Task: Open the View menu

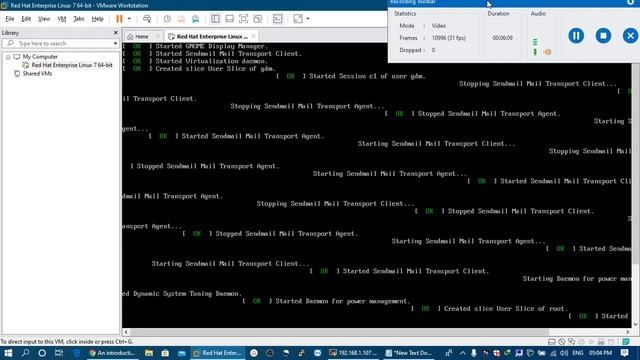Action: pyautogui.click(x=44, y=19)
